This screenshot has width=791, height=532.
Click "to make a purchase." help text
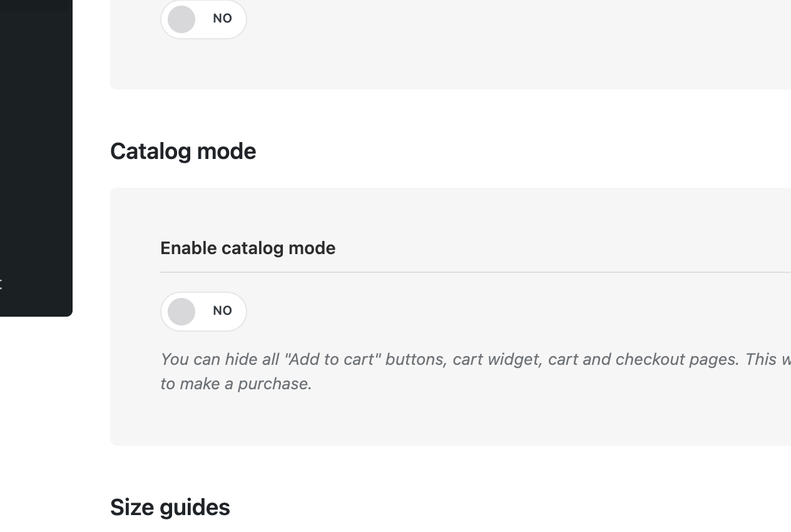click(236, 384)
